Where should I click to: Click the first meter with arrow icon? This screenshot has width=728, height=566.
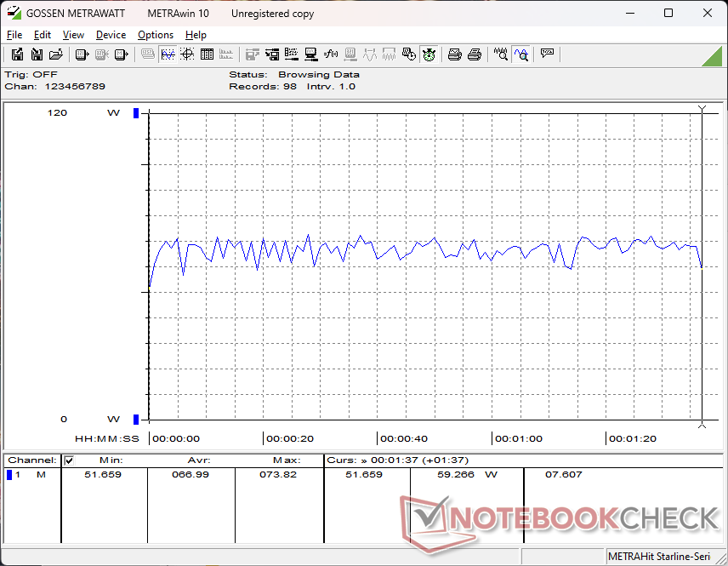point(82,54)
